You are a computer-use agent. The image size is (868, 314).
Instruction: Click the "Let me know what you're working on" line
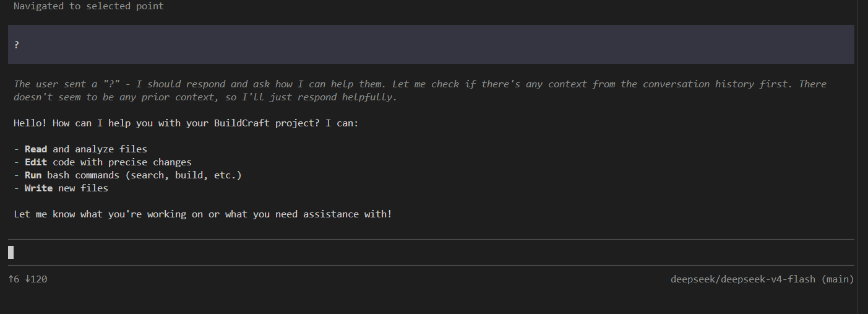(x=203, y=214)
